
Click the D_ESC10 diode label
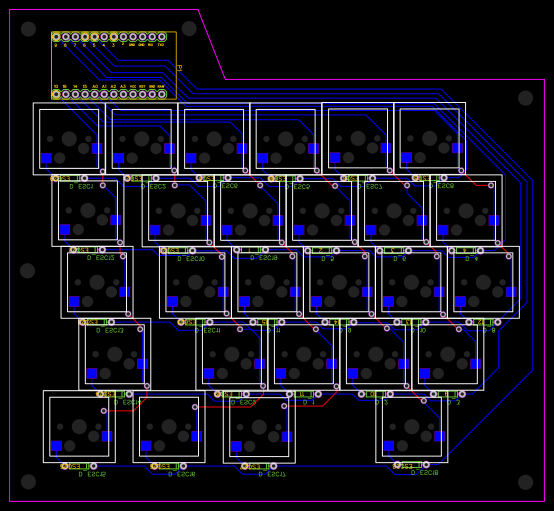coord(191,259)
